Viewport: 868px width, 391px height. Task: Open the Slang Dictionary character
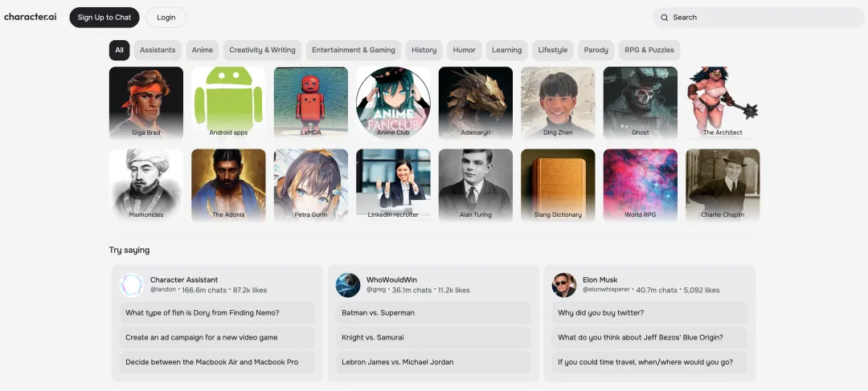(x=558, y=185)
